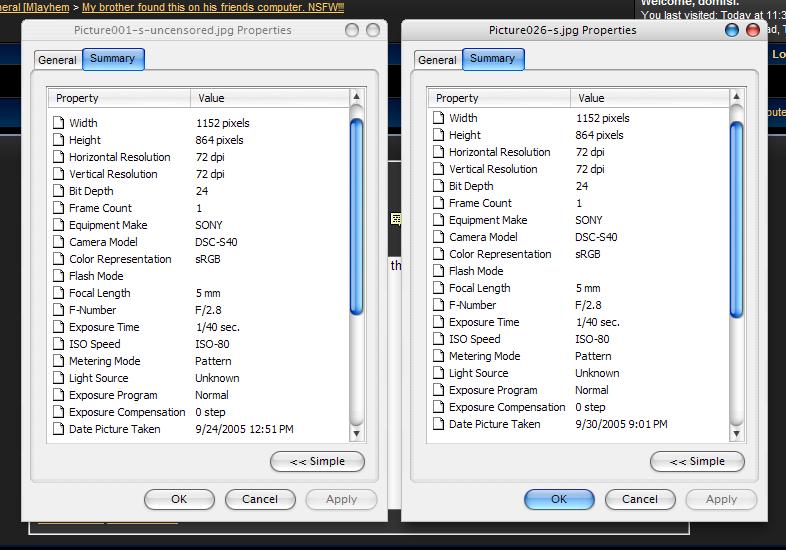Select Summary tab in Picture026-s.jpg Properties

[493, 59]
